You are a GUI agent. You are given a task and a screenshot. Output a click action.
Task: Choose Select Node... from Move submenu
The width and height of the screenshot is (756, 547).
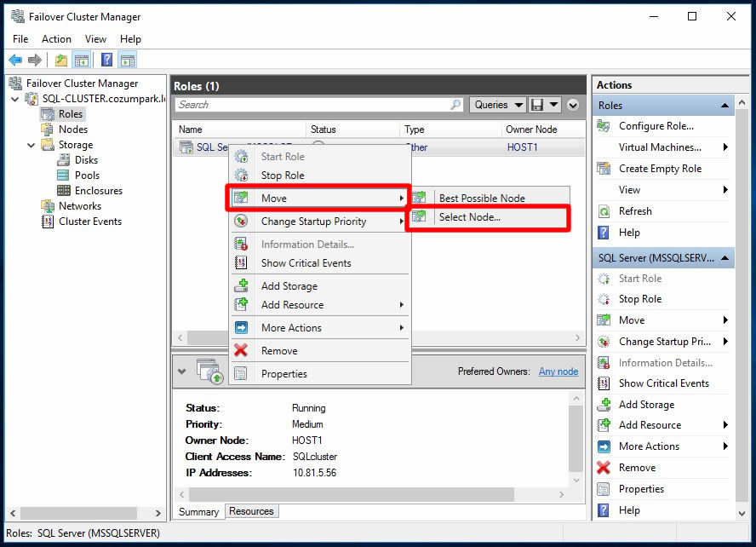click(x=469, y=217)
